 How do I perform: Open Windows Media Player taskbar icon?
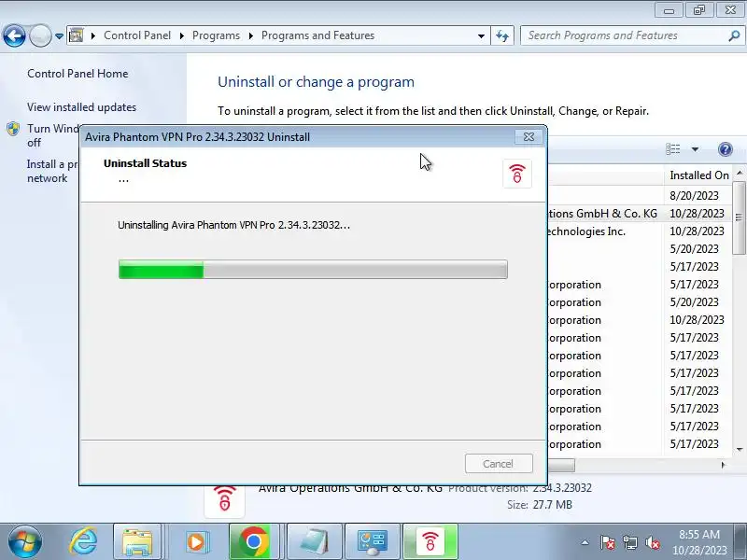click(195, 542)
